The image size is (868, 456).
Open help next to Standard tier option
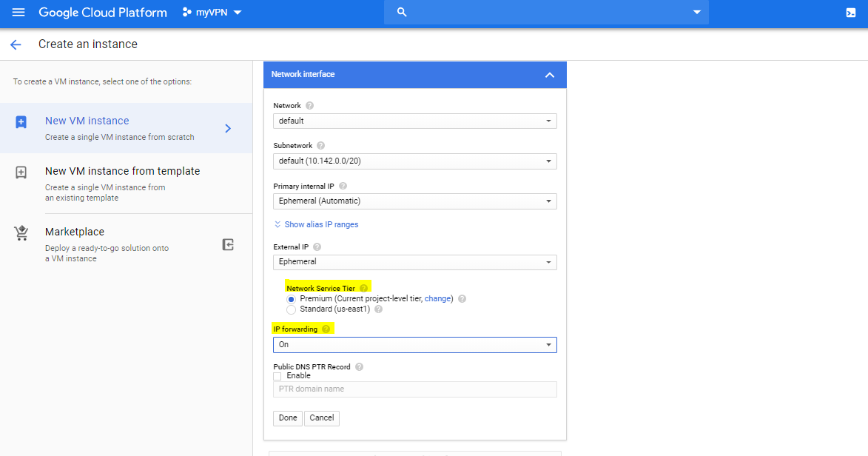click(x=379, y=309)
